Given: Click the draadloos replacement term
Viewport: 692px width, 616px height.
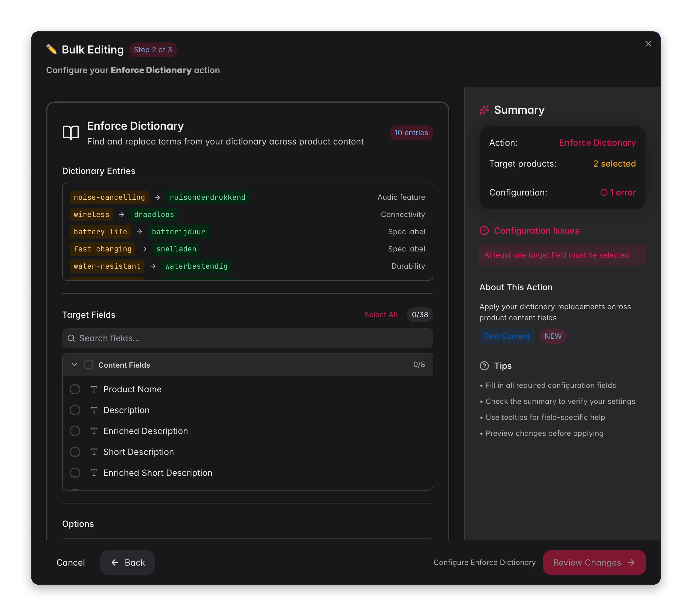Looking at the screenshot, I should (x=154, y=214).
